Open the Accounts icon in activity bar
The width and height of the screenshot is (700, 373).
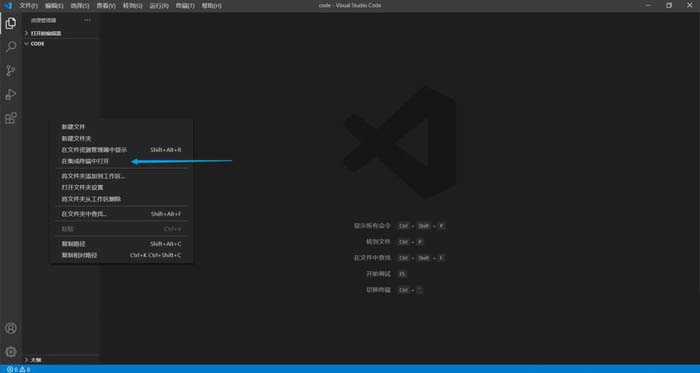pos(11,328)
